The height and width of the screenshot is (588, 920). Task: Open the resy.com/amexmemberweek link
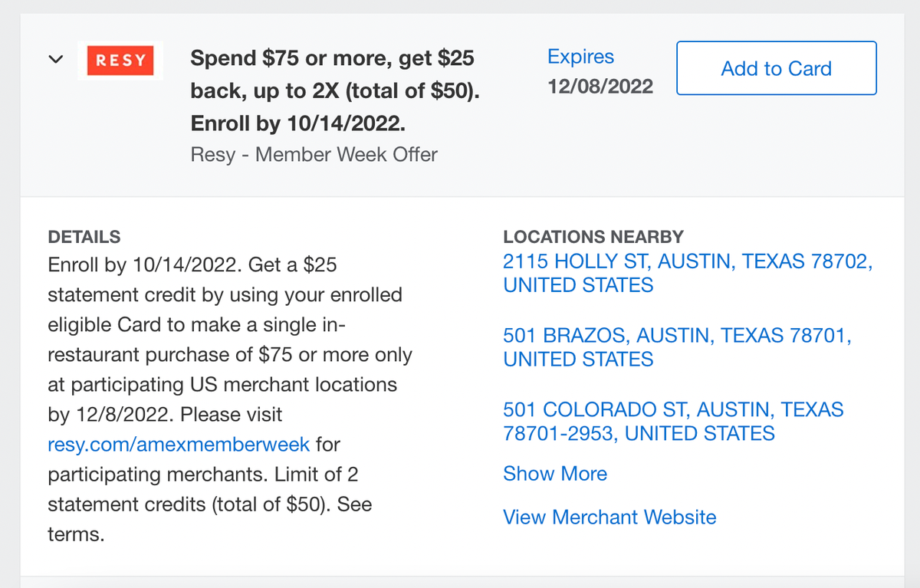(178, 444)
